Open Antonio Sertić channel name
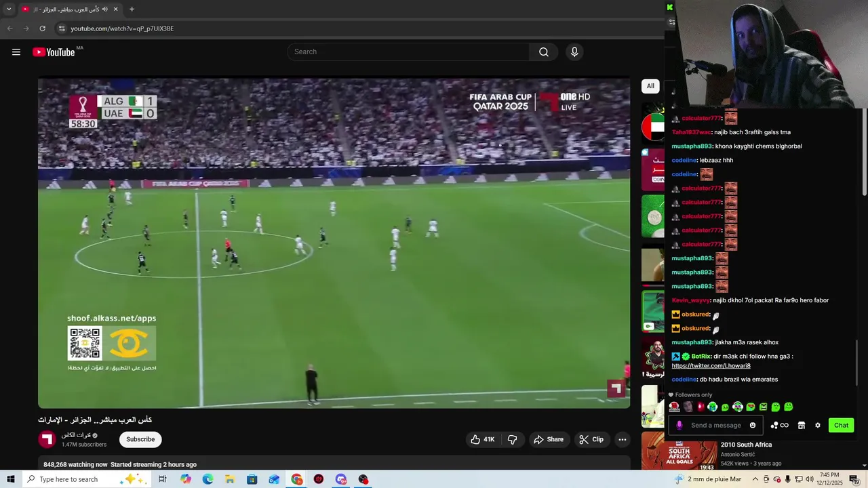Image resolution: width=868 pixels, height=488 pixels. (738, 454)
